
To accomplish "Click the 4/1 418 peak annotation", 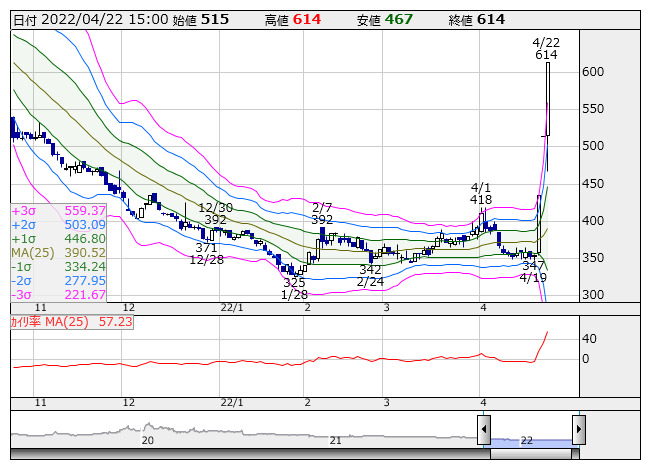I will coord(481,194).
